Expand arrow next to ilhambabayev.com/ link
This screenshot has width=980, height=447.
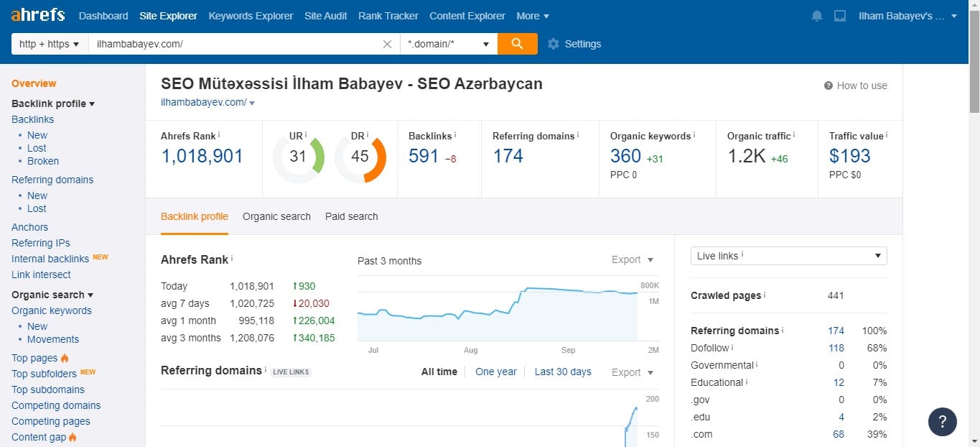tap(252, 103)
